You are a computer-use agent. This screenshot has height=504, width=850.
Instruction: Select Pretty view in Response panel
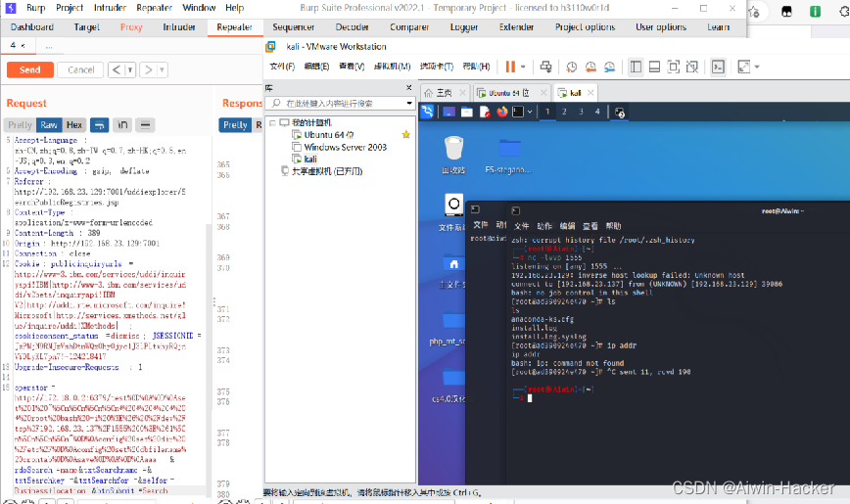[x=235, y=125]
